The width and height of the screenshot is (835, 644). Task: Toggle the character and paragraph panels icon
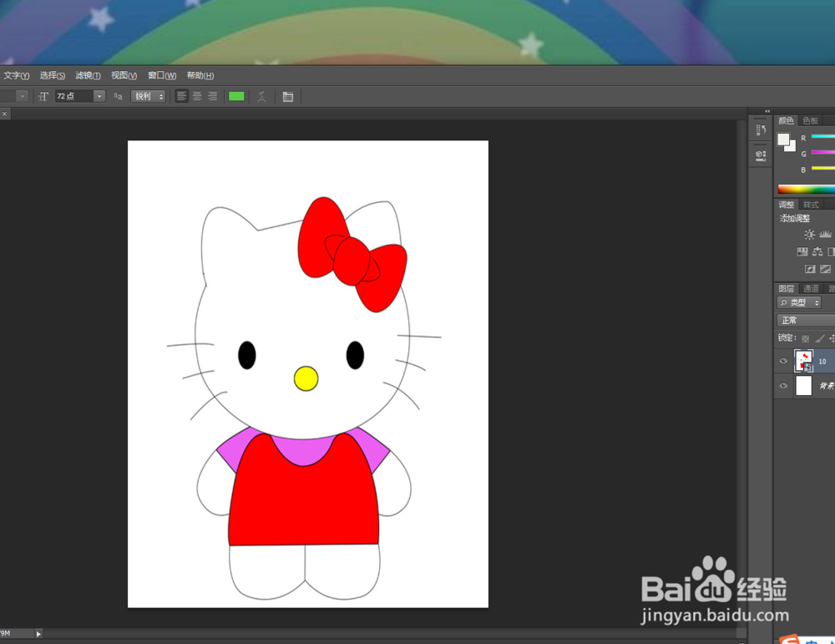(x=287, y=96)
